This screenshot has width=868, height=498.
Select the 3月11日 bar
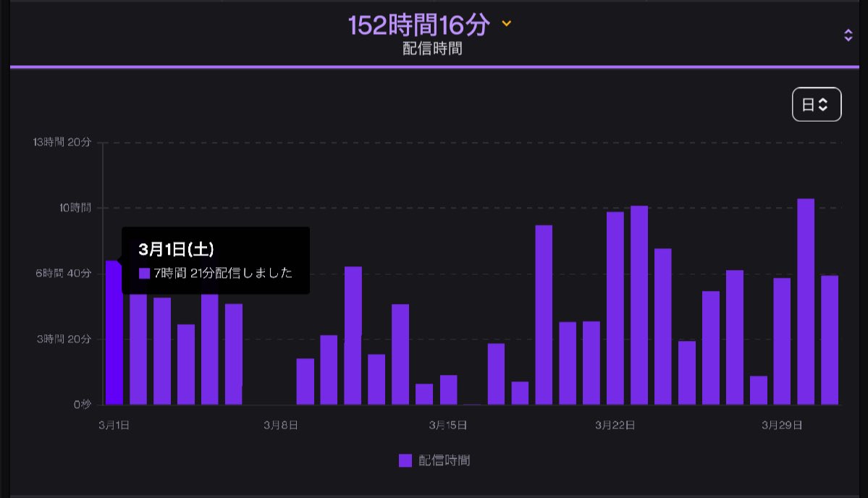[x=353, y=335]
